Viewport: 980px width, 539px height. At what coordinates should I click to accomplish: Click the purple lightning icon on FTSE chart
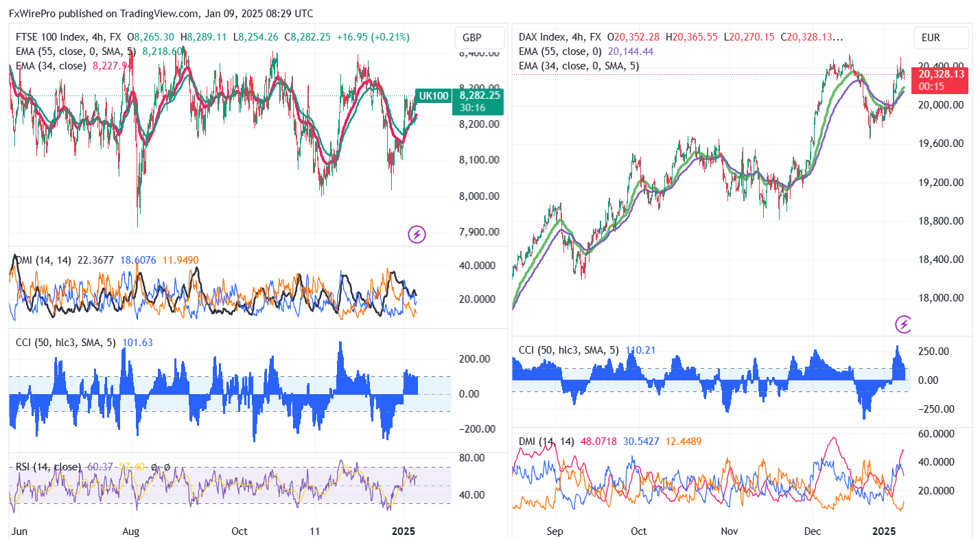[417, 235]
